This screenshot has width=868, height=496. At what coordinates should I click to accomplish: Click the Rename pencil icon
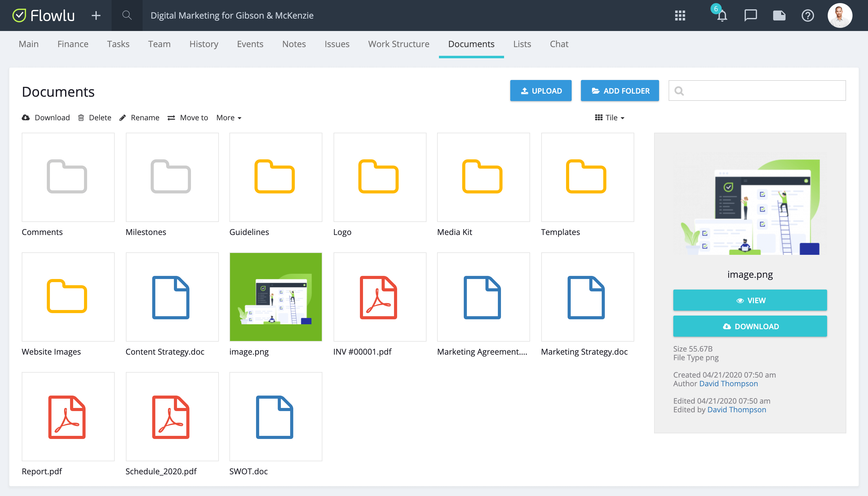click(123, 117)
